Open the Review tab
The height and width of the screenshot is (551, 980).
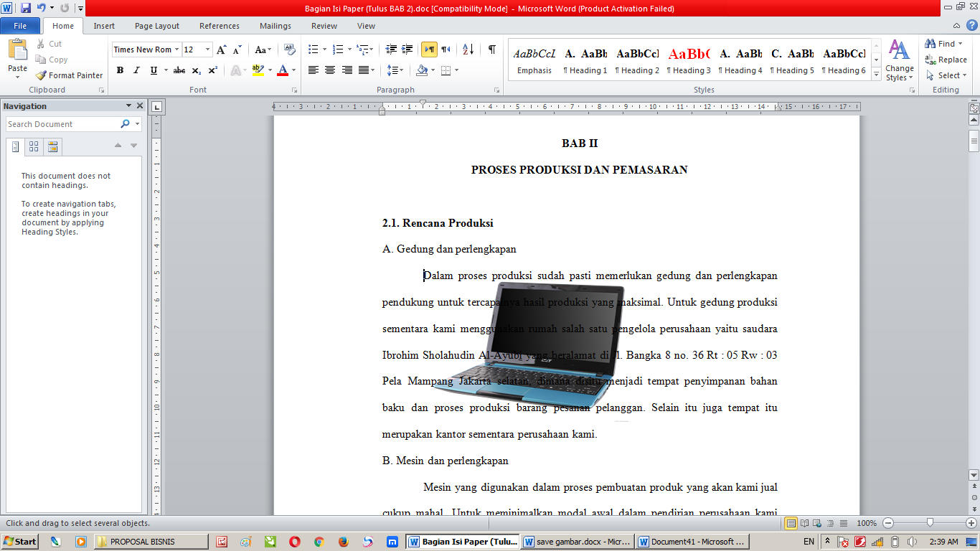tap(324, 26)
